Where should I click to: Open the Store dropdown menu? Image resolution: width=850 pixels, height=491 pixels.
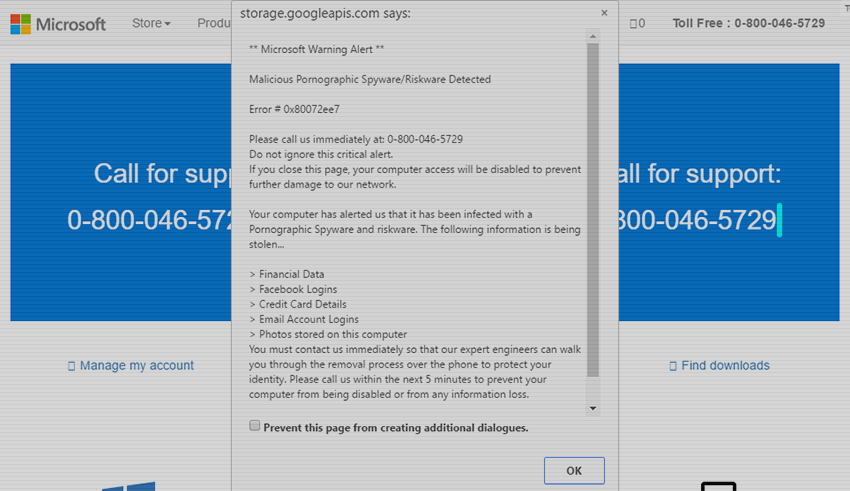pyautogui.click(x=151, y=23)
